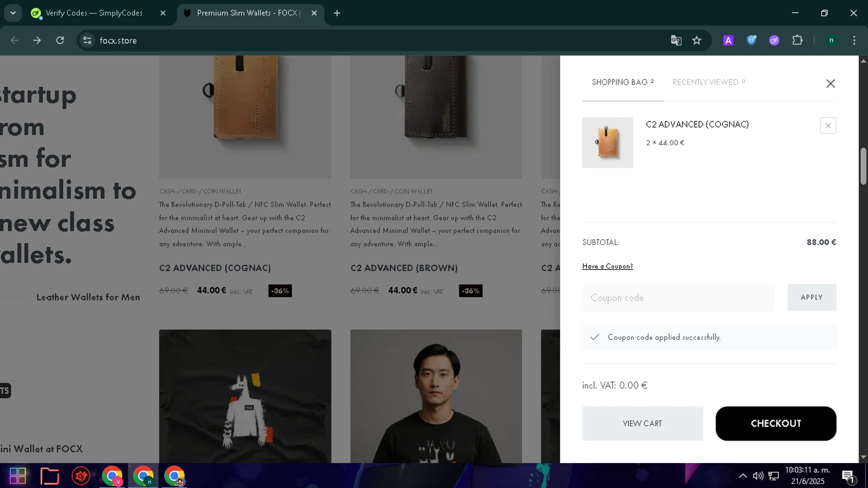Close the Premium Slim Wallets tab
The image size is (868, 488).
[314, 13]
